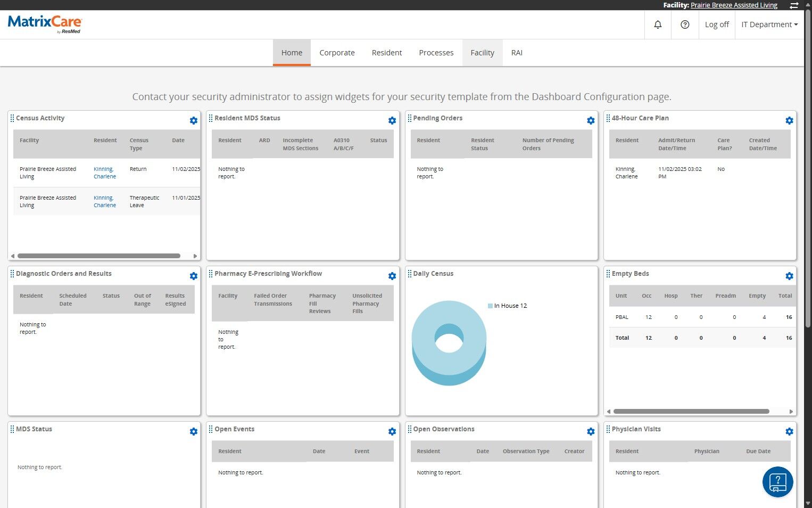Open Physician Visits widget settings gear
This screenshot has width=812, height=508.
pyautogui.click(x=789, y=431)
